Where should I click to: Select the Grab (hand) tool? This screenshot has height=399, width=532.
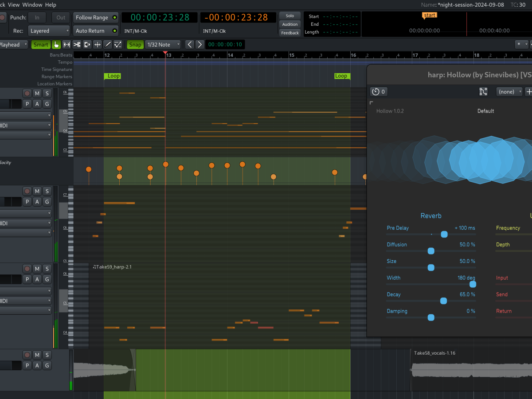point(56,44)
